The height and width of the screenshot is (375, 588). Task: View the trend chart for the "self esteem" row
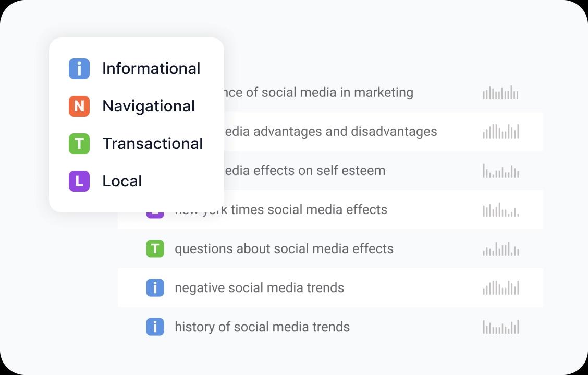click(x=500, y=171)
